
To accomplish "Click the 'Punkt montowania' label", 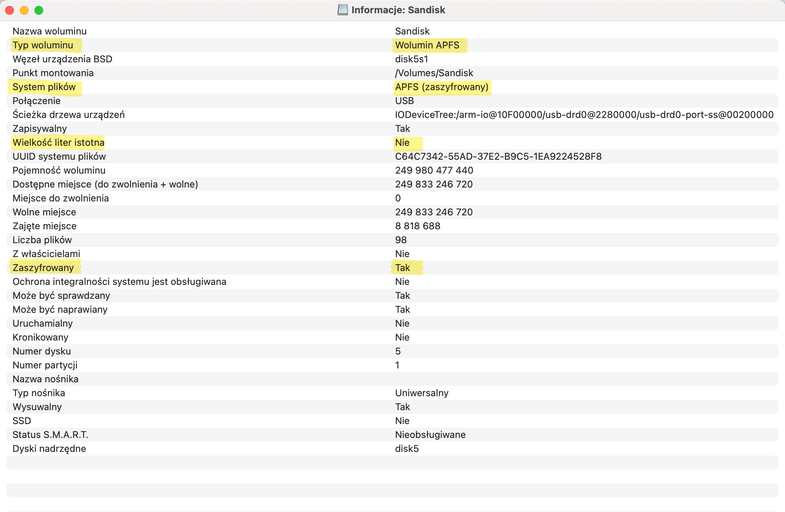I will coord(53,73).
